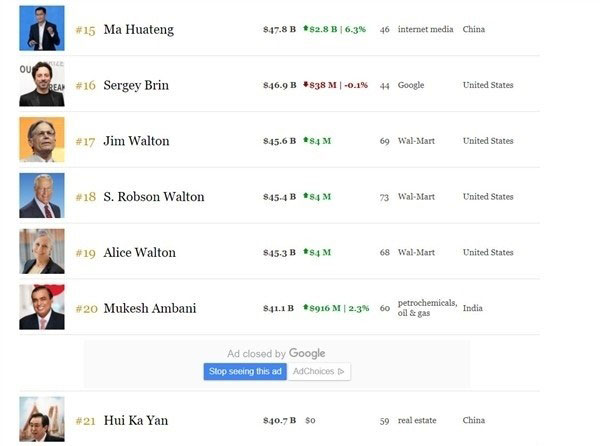
Task: Open Sergey Brin's profile photo
Action: [42, 84]
